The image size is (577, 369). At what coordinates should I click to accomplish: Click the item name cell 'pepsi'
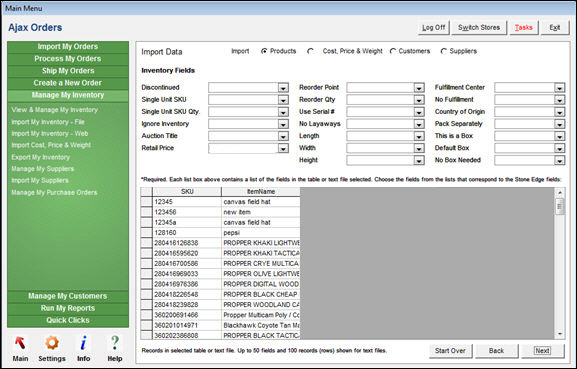[x=261, y=233]
